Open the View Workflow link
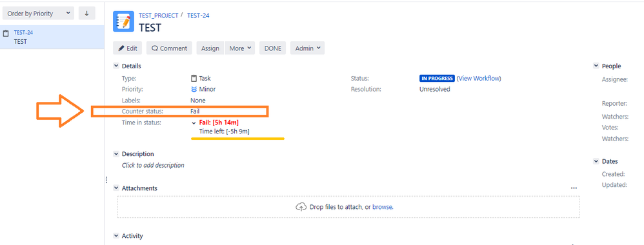Viewport: 644px width, 245px height. coord(479,79)
